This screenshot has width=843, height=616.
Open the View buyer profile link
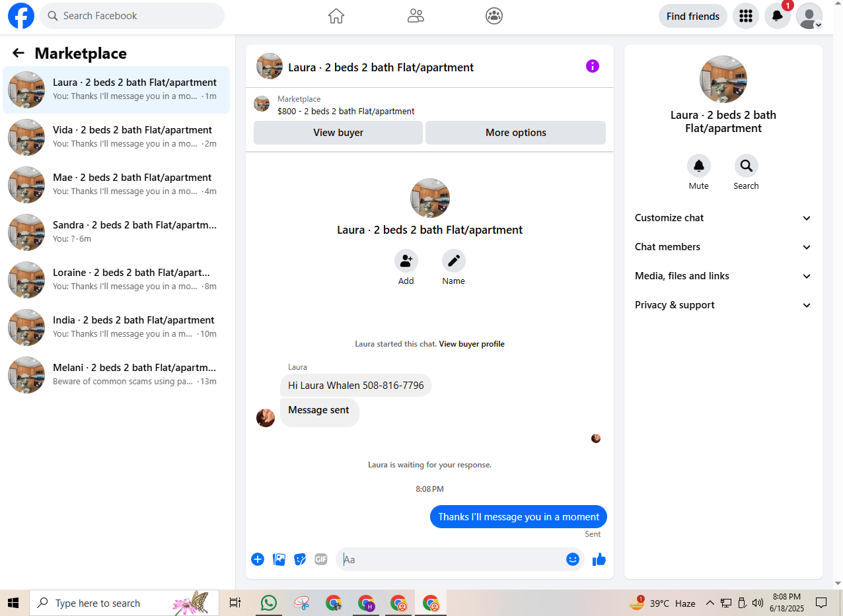point(472,344)
